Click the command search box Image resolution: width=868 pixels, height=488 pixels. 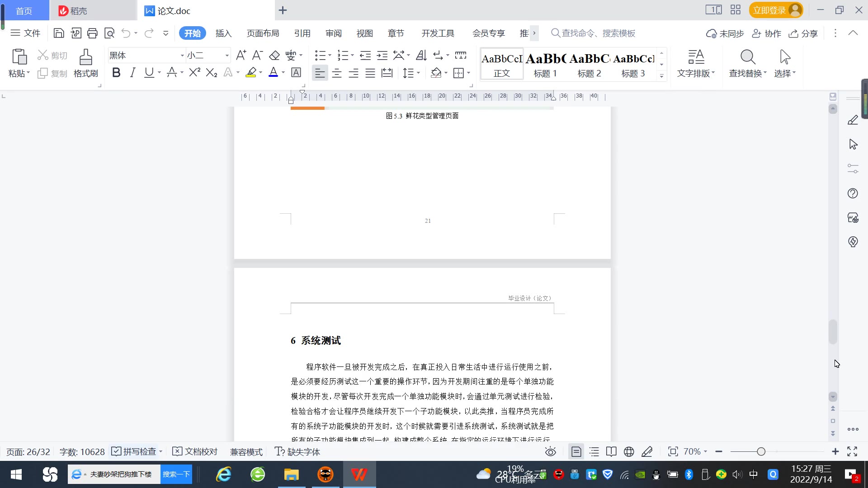(598, 33)
